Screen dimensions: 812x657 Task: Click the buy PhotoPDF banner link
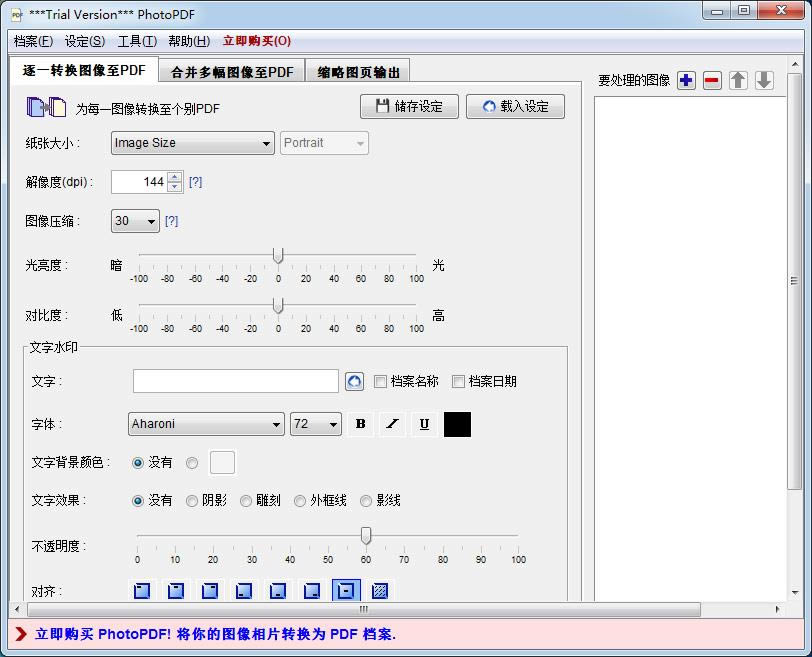pyautogui.click(x=215, y=634)
